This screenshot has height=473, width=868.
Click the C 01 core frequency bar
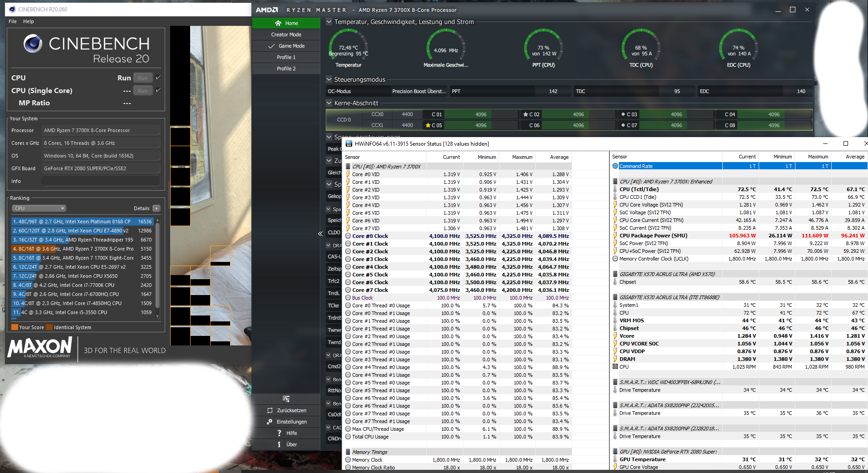tap(481, 114)
